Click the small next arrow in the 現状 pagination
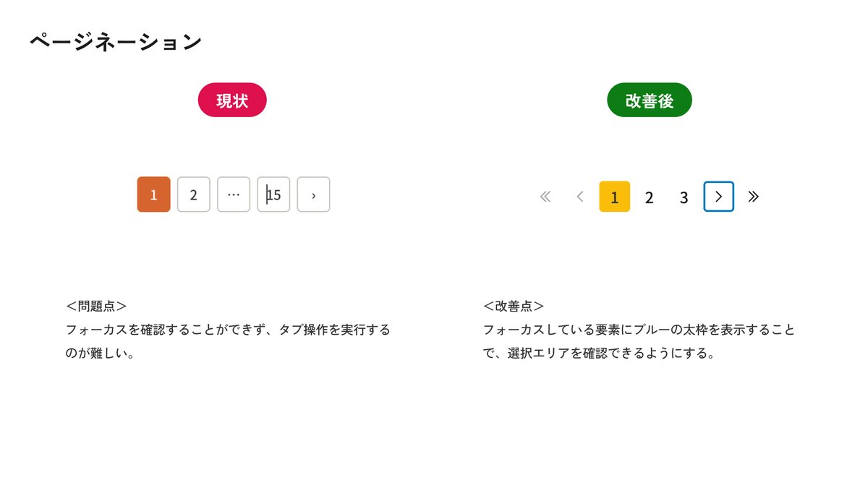This screenshot has width=868, height=488. (x=313, y=194)
